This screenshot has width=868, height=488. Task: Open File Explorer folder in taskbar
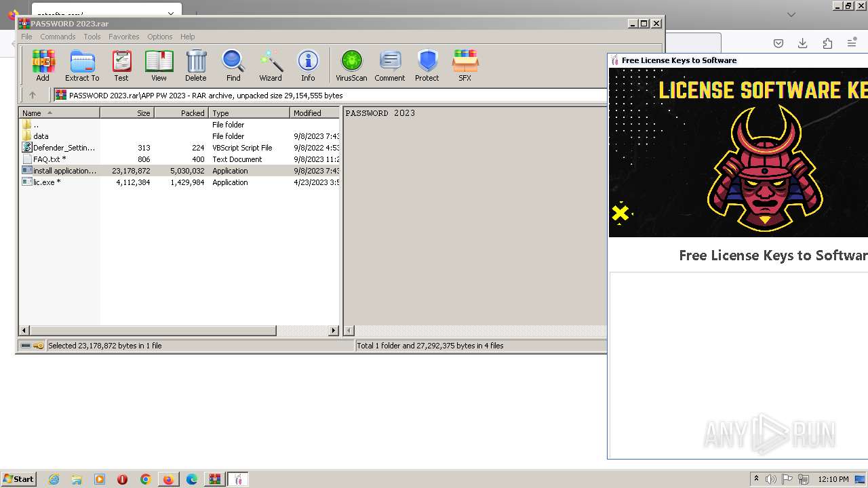pos(77,479)
